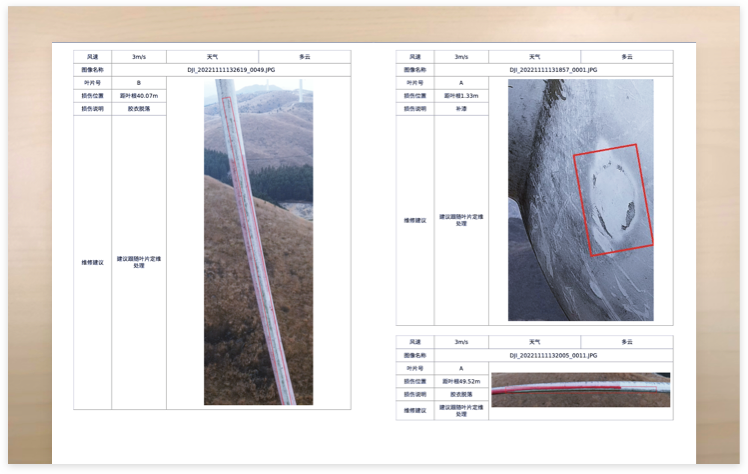The height and width of the screenshot is (474, 748).
Task: Open the tall blade photo in left table
Action: [258, 242]
